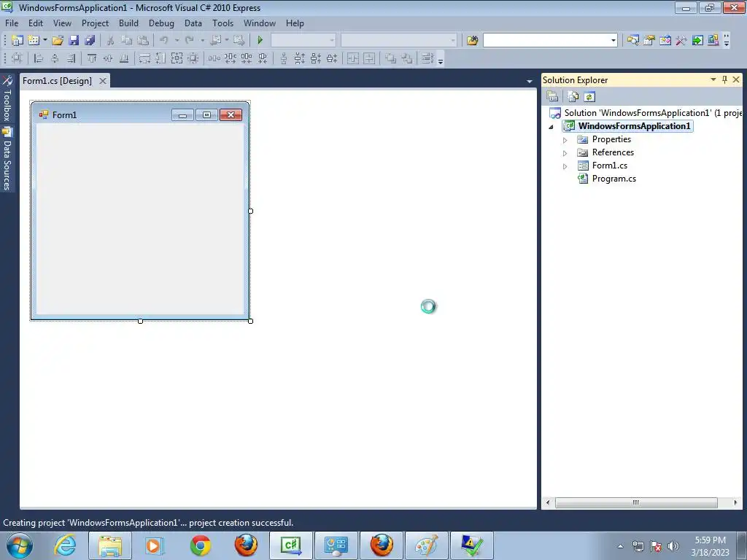
Task: Open the Window menu
Action: pos(260,23)
